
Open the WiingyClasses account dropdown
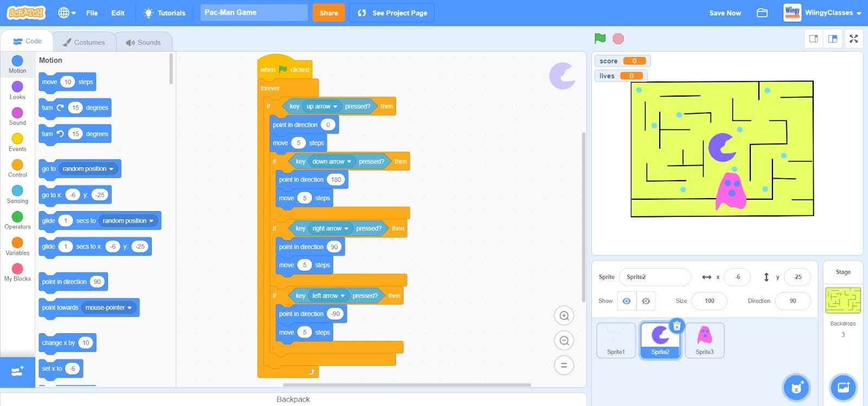(822, 12)
